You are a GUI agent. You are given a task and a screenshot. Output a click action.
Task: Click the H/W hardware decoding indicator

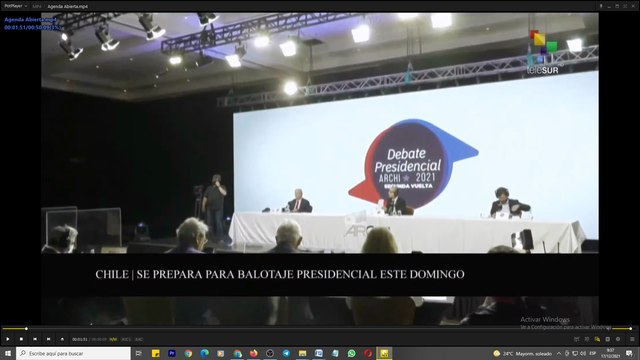(x=113, y=339)
